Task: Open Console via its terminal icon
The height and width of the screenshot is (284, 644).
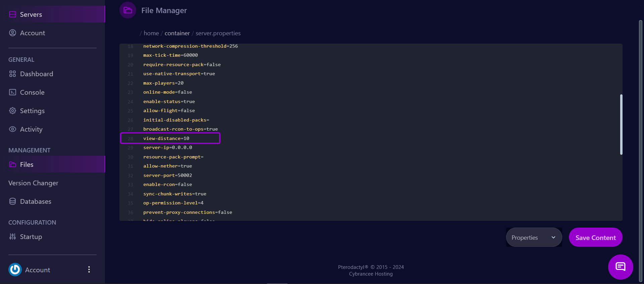Action: [x=12, y=92]
